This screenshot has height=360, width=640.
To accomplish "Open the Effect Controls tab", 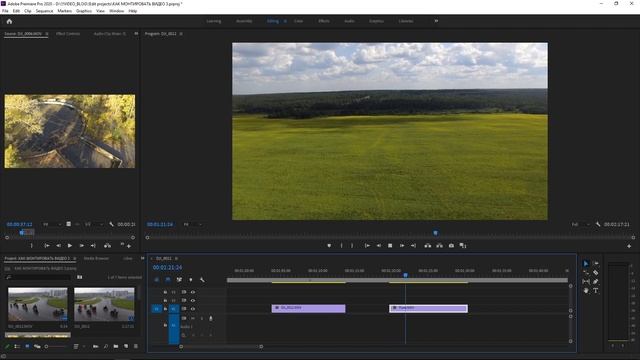I will pyautogui.click(x=68, y=33).
